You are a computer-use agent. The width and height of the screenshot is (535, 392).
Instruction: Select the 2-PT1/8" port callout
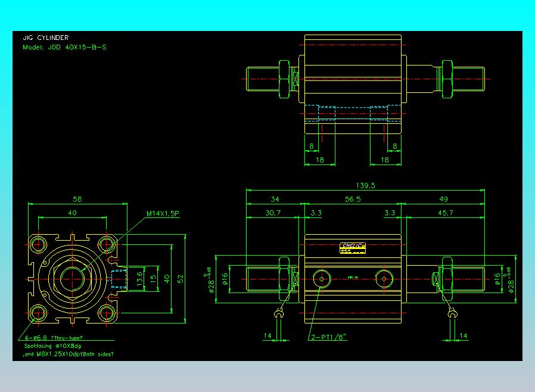[x=329, y=337]
